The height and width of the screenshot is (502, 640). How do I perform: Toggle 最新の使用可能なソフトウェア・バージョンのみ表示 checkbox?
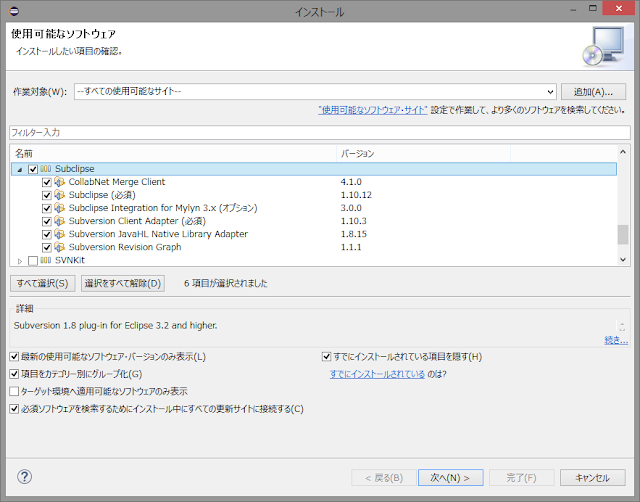[14, 357]
